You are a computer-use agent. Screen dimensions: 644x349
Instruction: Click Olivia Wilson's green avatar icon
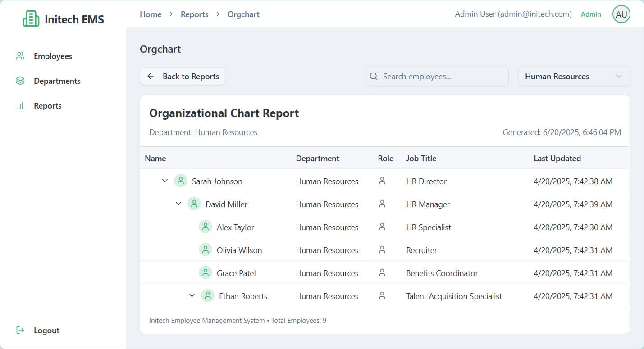click(206, 250)
